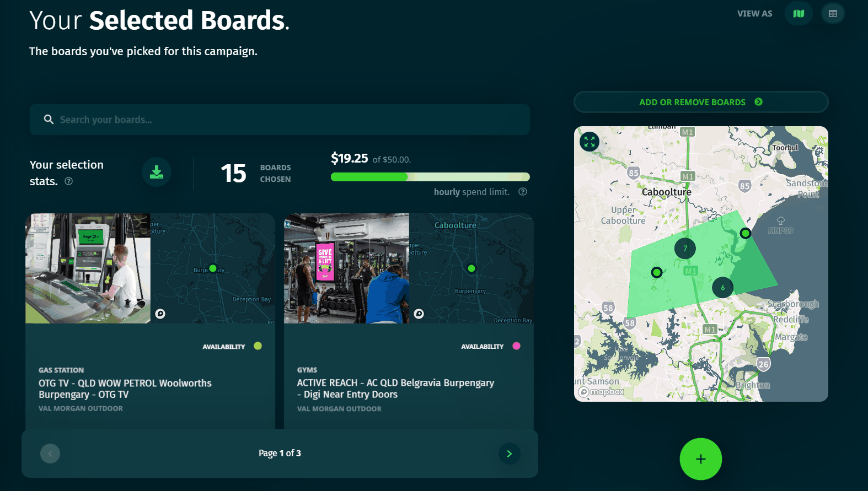Go to next page of boards

coord(509,454)
